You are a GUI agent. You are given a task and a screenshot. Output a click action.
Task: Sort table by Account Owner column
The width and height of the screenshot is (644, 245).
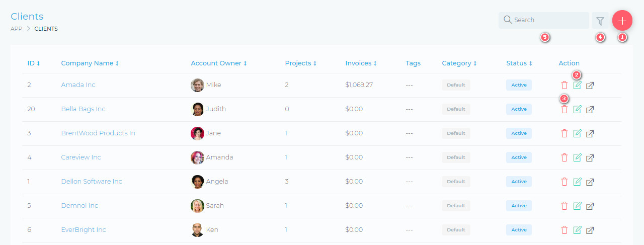218,63
